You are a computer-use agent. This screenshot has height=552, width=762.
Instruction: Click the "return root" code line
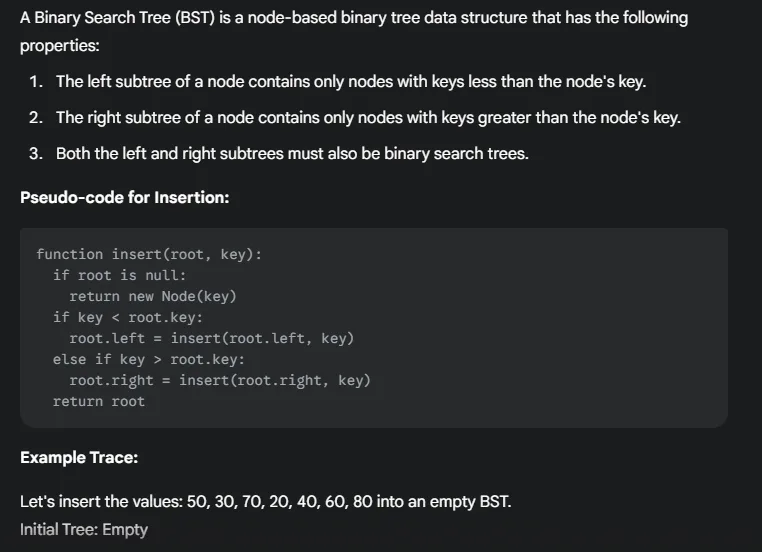pos(98,401)
